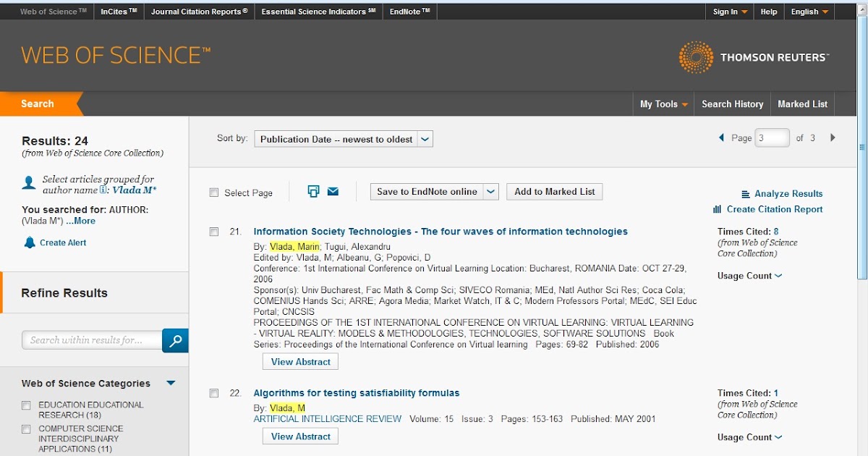Enable the Select Page checkbox
The width and height of the screenshot is (868, 456).
(213, 192)
